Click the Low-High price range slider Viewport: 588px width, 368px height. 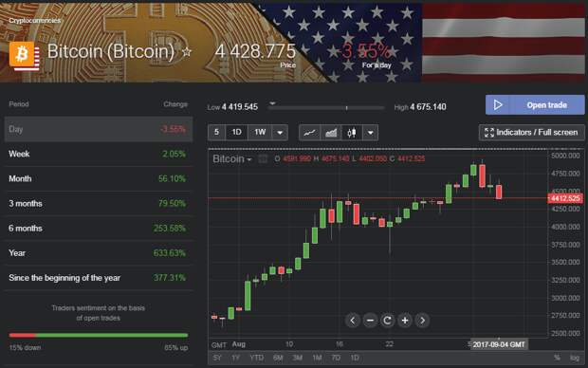click(x=326, y=108)
